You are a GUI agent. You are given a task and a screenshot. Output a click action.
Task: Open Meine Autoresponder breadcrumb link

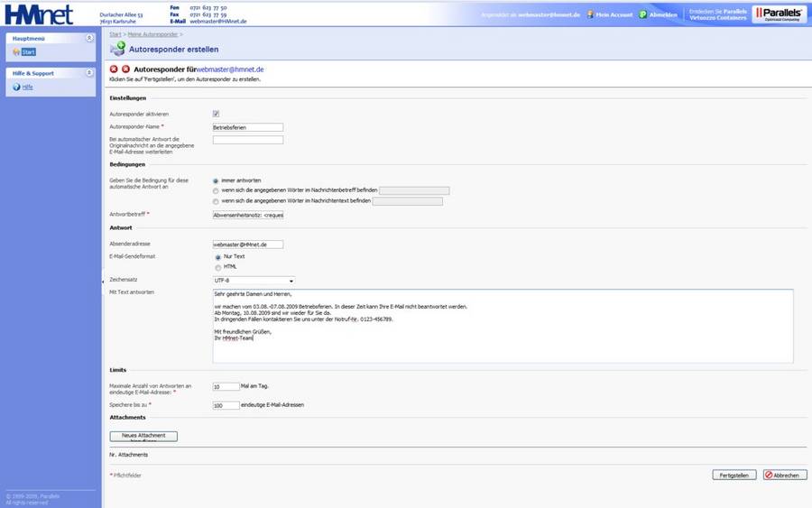pyautogui.click(x=152, y=34)
